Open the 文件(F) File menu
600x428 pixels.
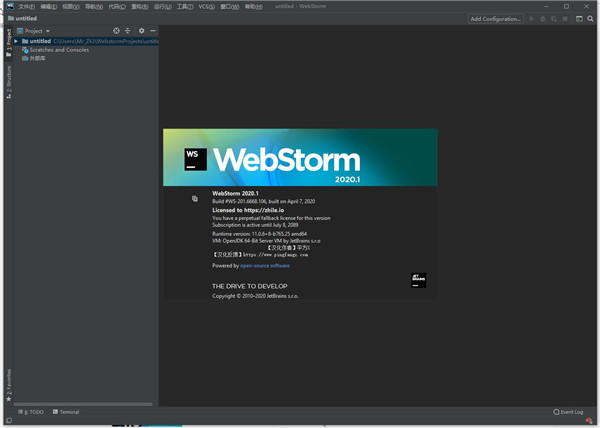[x=26, y=7]
